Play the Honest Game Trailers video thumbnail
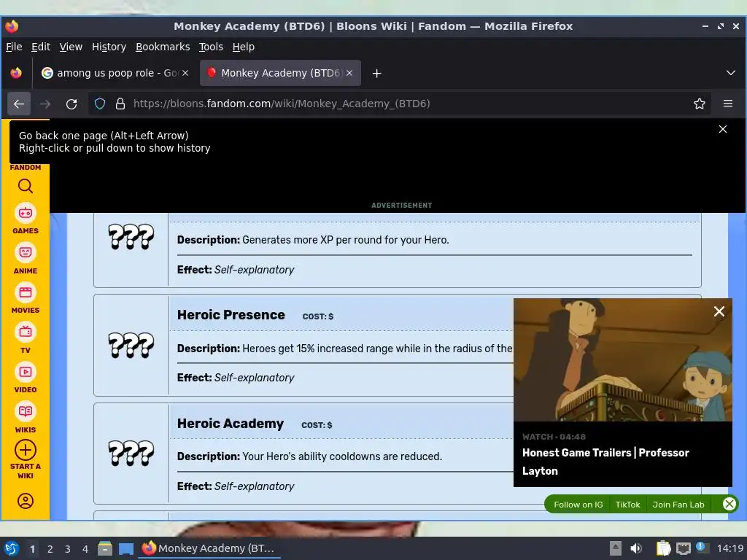The width and height of the screenshot is (747, 560). click(x=623, y=359)
